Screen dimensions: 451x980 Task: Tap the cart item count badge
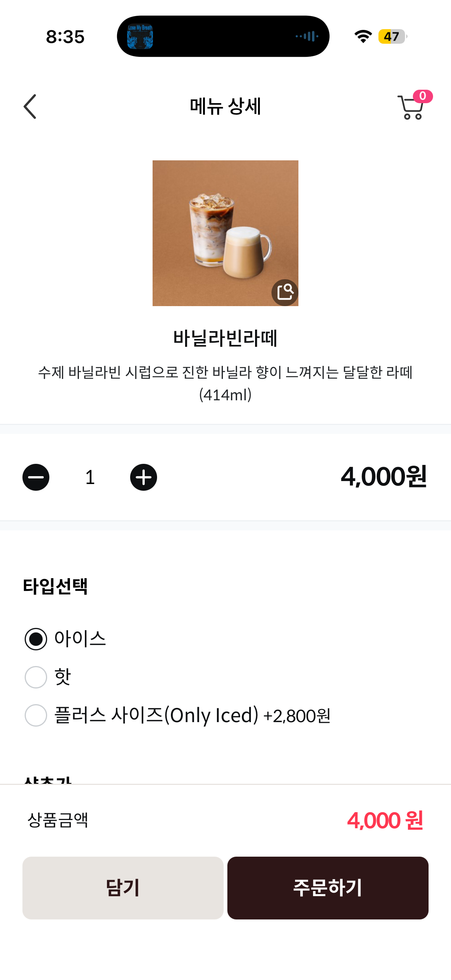(x=423, y=96)
